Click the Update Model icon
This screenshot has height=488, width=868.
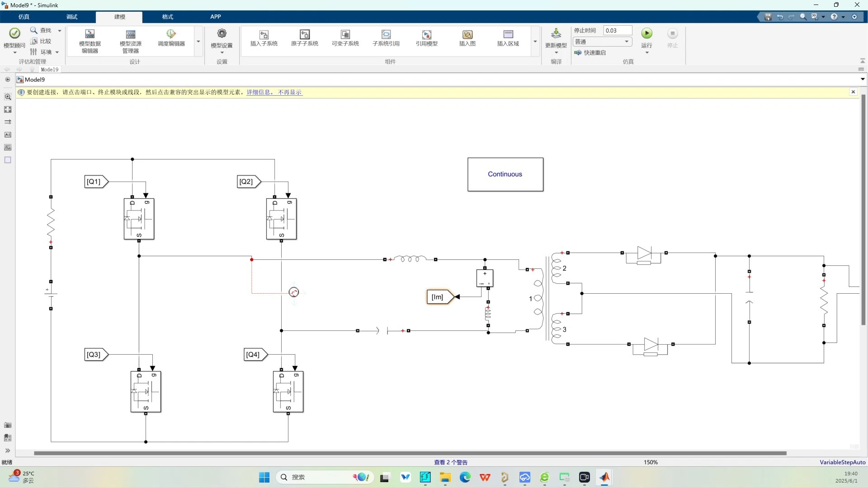(x=556, y=34)
